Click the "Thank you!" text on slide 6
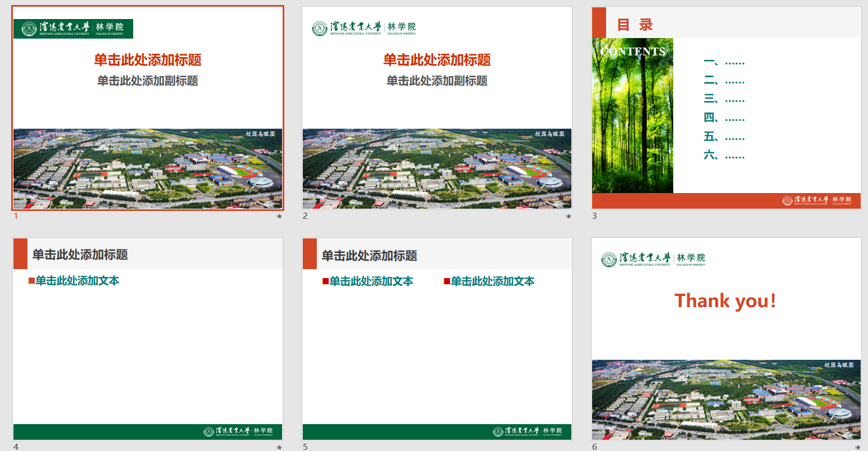 pyautogui.click(x=725, y=301)
